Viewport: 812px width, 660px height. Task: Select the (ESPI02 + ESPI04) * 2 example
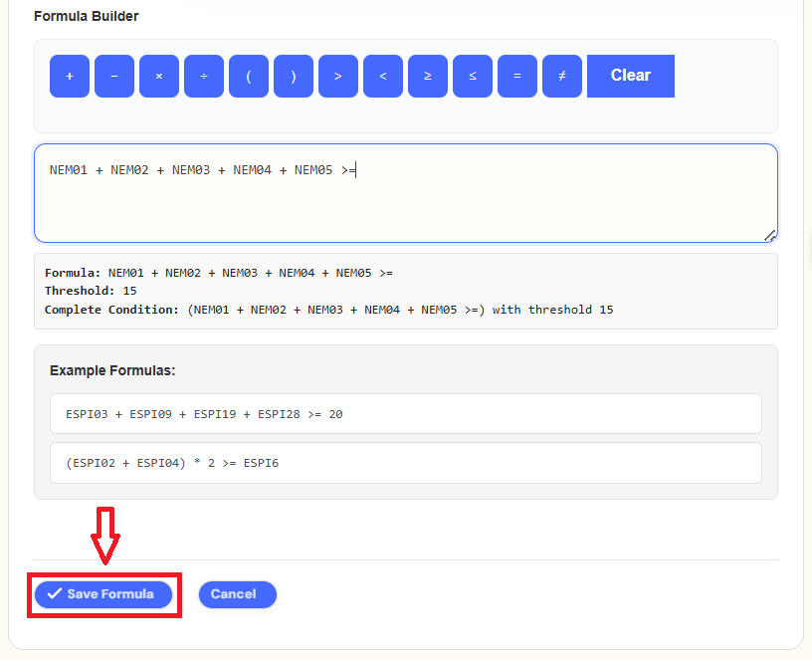pos(405,463)
